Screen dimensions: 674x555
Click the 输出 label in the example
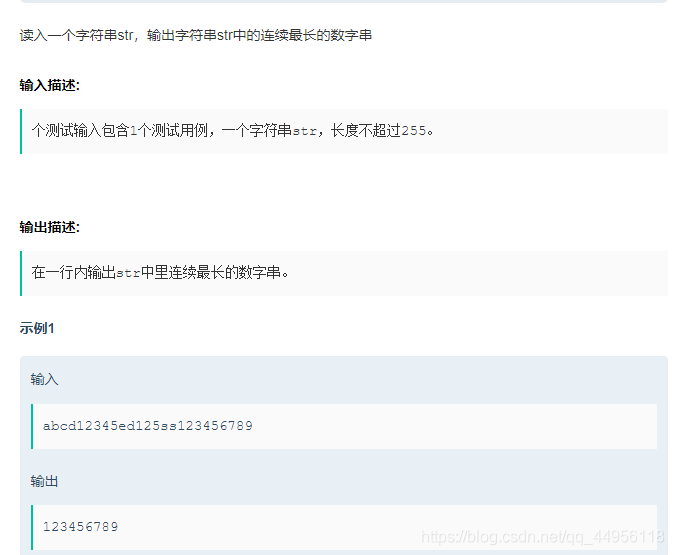pos(44,481)
